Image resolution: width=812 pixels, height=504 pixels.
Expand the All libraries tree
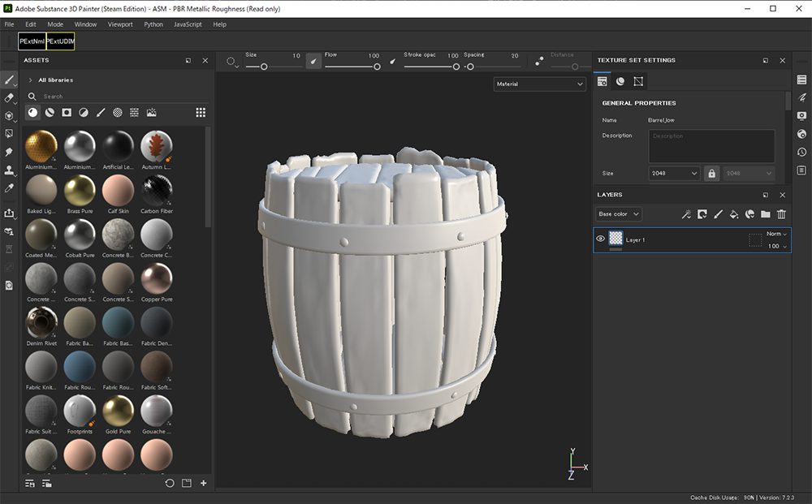30,80
